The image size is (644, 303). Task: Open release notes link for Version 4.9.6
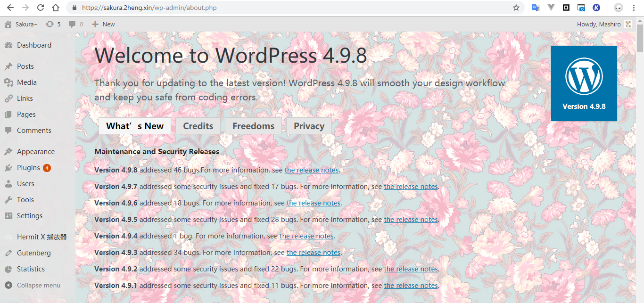(313, 203)
